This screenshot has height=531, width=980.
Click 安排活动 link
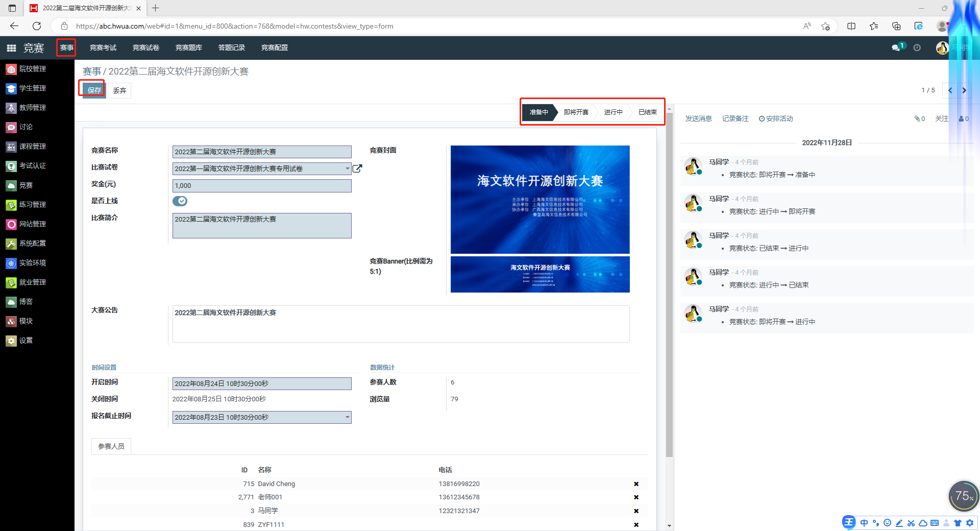(x=776, y=118)
